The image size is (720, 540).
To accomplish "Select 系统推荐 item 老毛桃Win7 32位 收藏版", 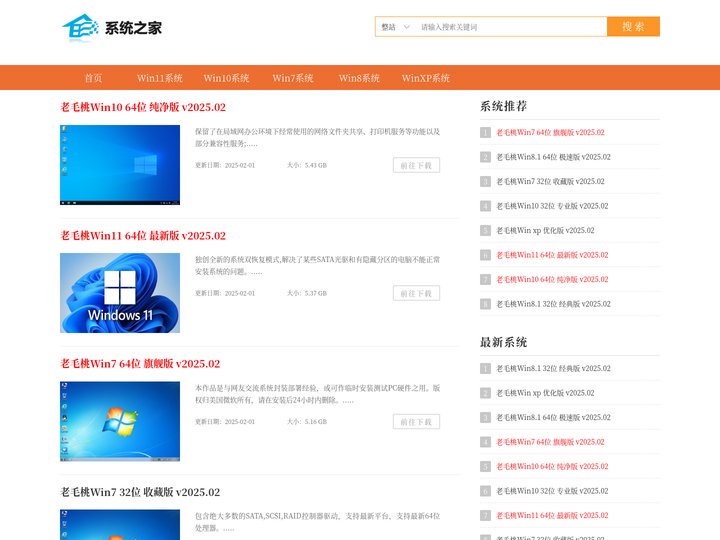I will coord(550,181).
